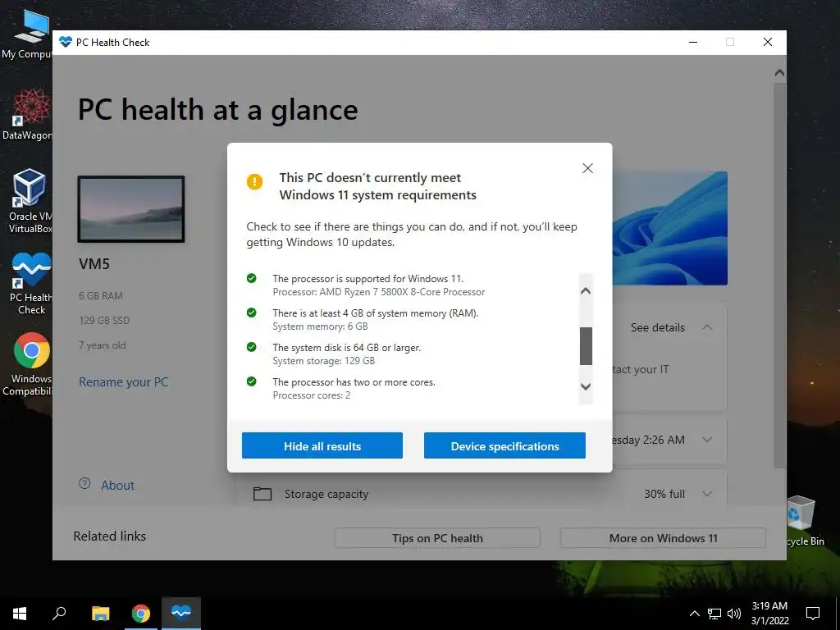This screenshot has width=840, height=630.
Task: Select PC Health Check desktop shortcut
Action: click(x=31, y=283)
